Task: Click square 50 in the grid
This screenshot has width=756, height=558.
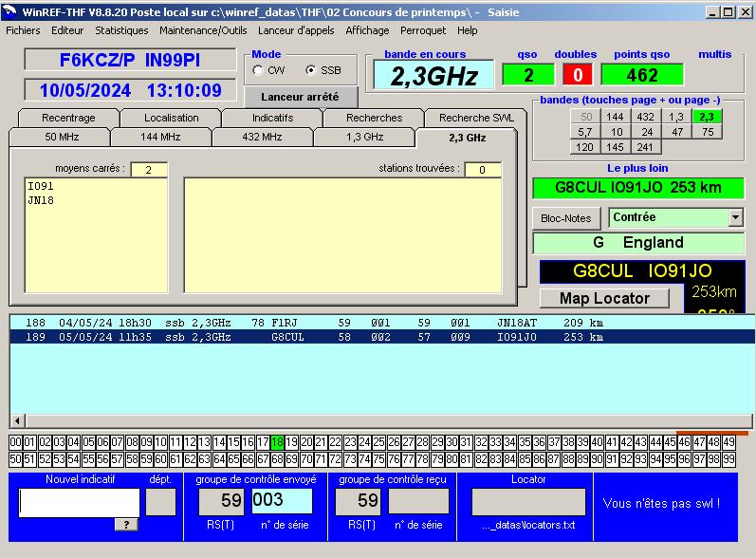Action: 15,459
